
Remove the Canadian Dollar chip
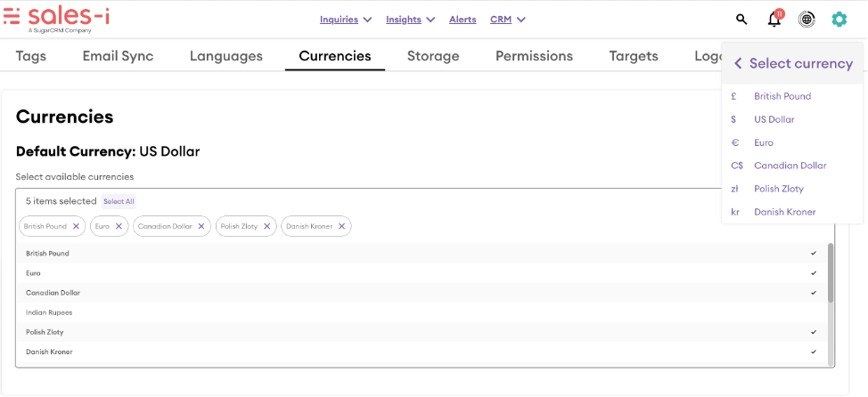[x=201, y=226]
